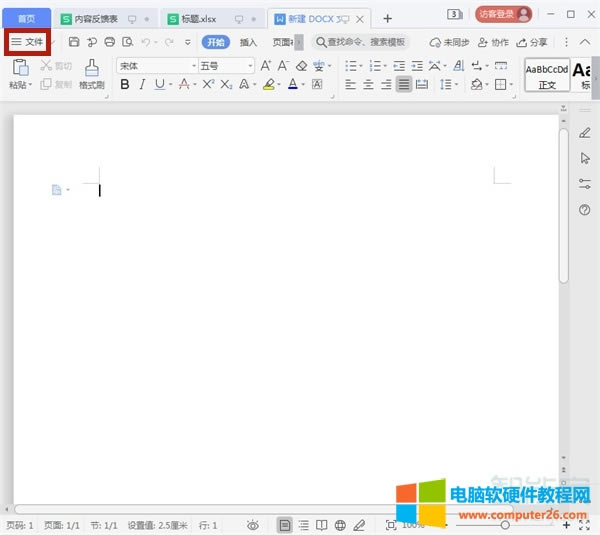Click the 分享 (Share) button
The width and height of the screenshot is (600, 535).
(533, 42)
